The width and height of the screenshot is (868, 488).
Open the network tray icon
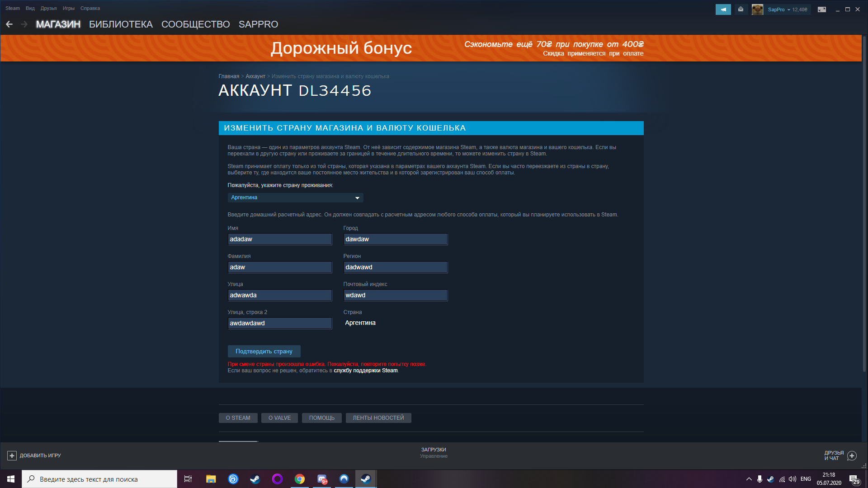[x=782, y=479]
